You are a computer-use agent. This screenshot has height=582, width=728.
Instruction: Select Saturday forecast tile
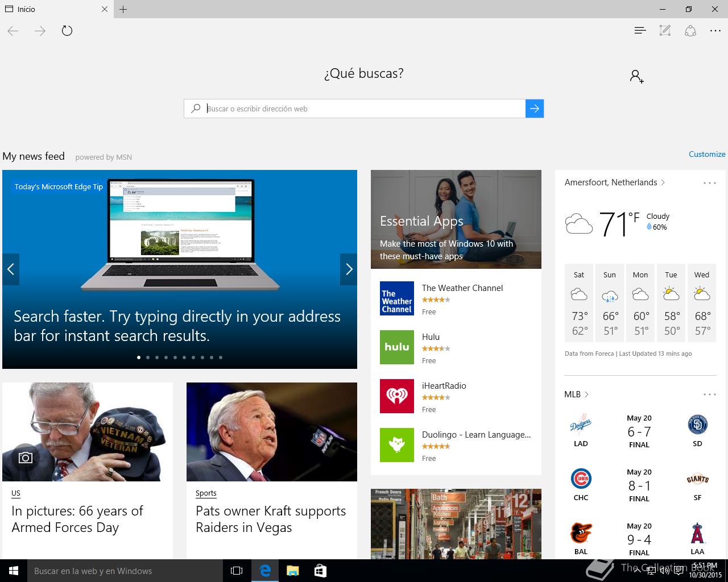[579, 303]
